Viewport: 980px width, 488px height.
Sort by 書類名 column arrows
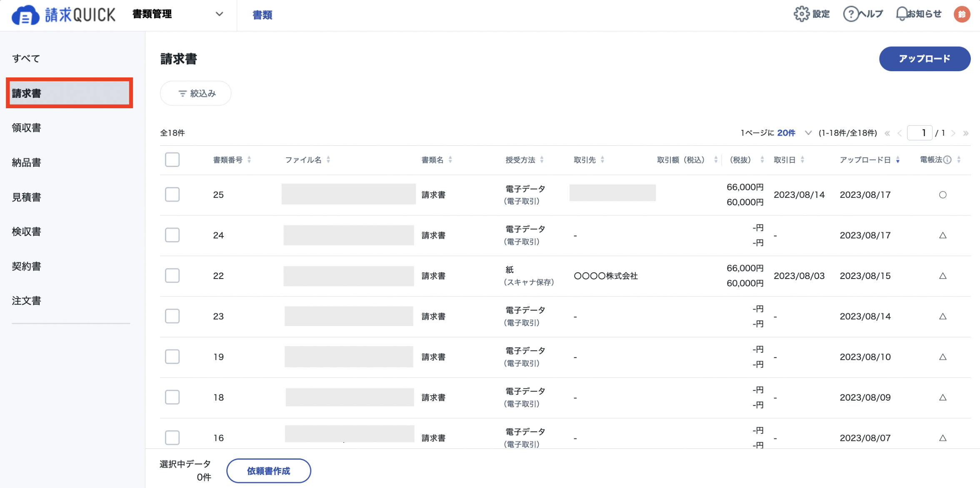click(450, 160)
